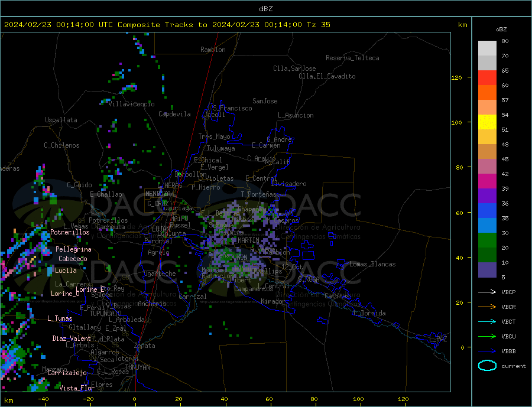
Task: Click the L_Tunas station label
Action: tap(60, 318)
